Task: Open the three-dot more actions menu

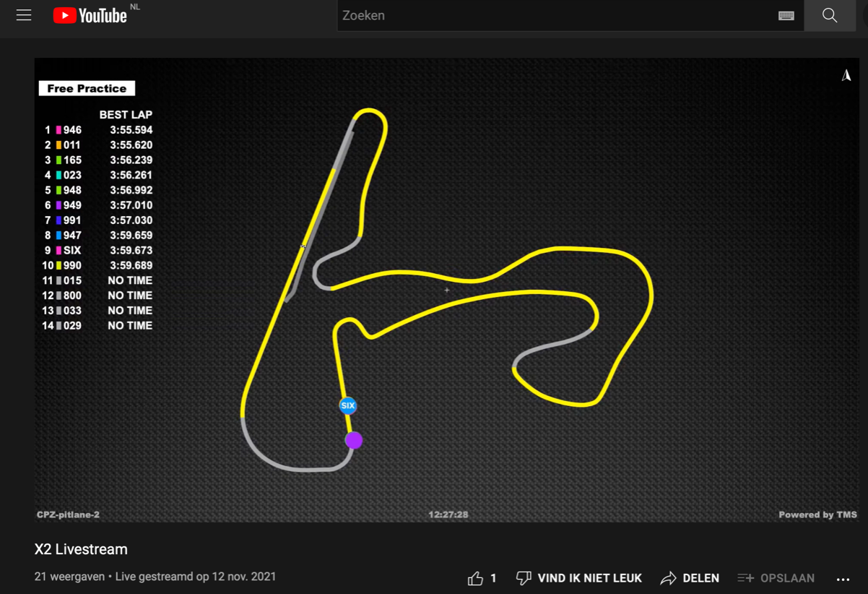Action: 843,579
